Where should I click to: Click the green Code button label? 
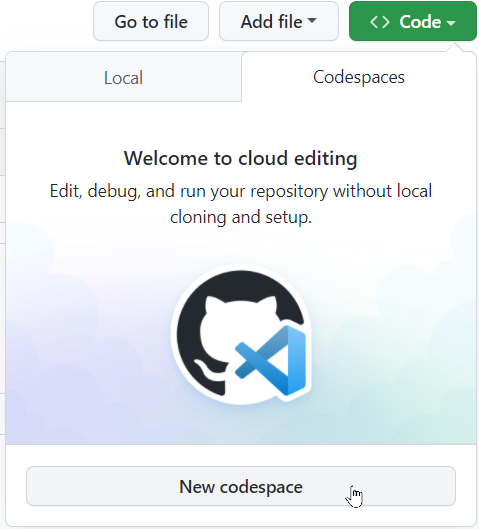pos(420,22)
